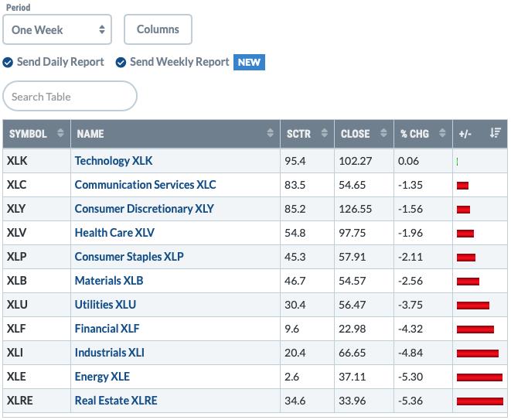This screenshot has height=420, width=511.
Task: Open the Consumer Discretionary XLY link
Action: (144, 209)
